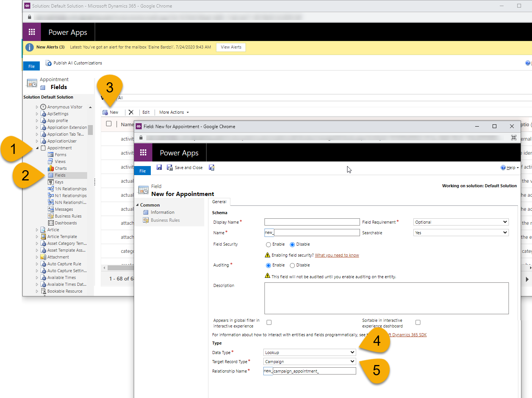Collapse the Appointment tree node
532x398 pixels.
(x=37, y=148)
